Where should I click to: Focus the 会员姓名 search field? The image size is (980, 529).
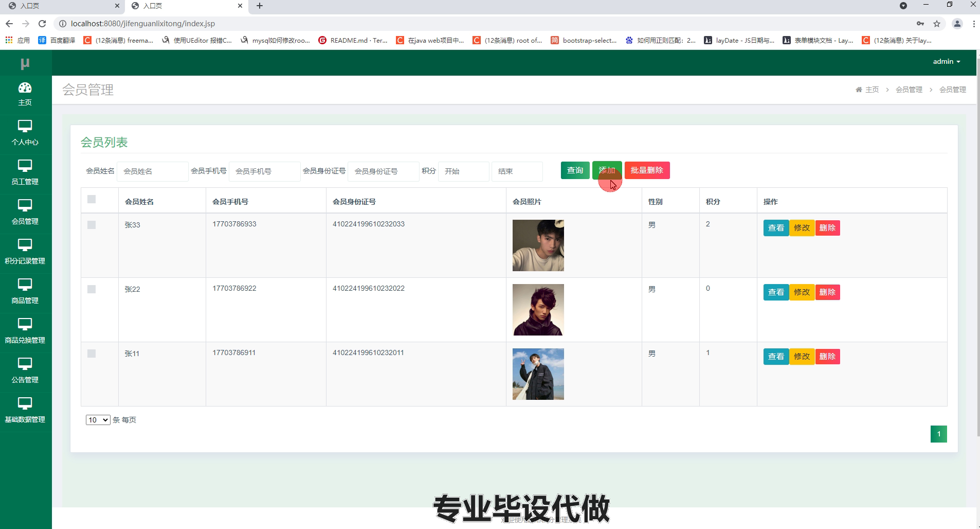(152, 171)
